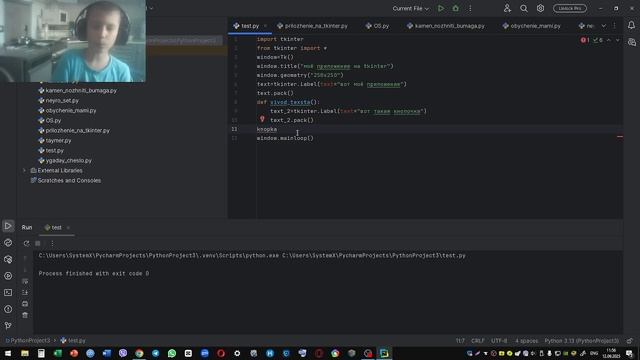Open the AI assistant panel icon under the bell

(x=632, y=42)
